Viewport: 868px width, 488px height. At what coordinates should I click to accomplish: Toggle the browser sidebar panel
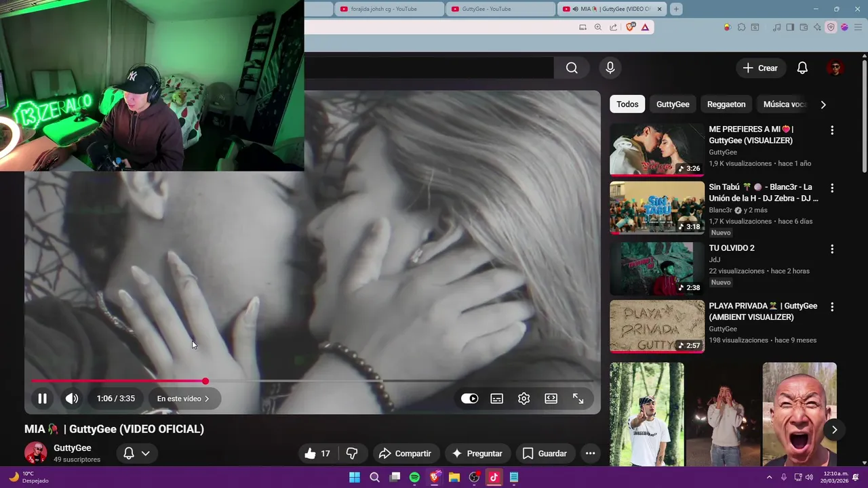point(790,27)
